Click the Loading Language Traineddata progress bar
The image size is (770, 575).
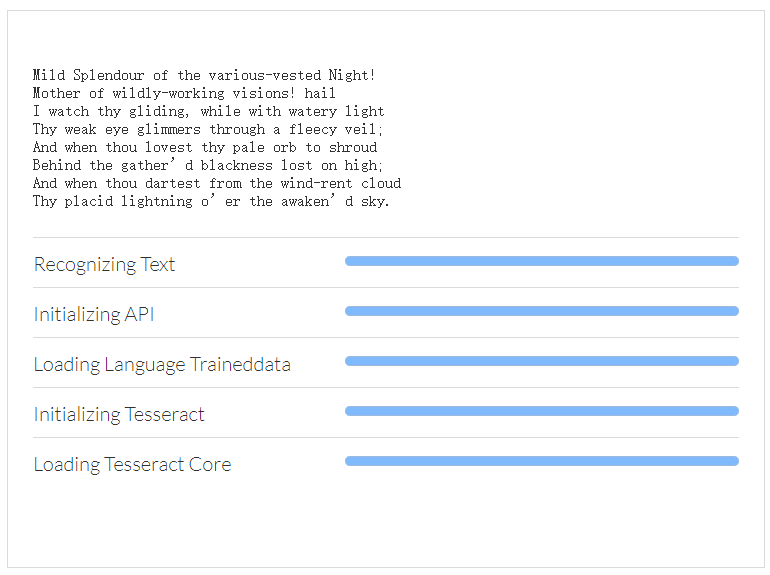click(x=541, y=361)
